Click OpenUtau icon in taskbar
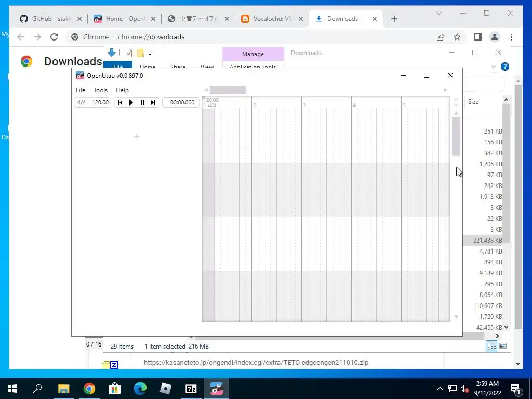Image resolution: width=532 pixels, height=399 pixels. pyautogui.click(x=217, y=389)
